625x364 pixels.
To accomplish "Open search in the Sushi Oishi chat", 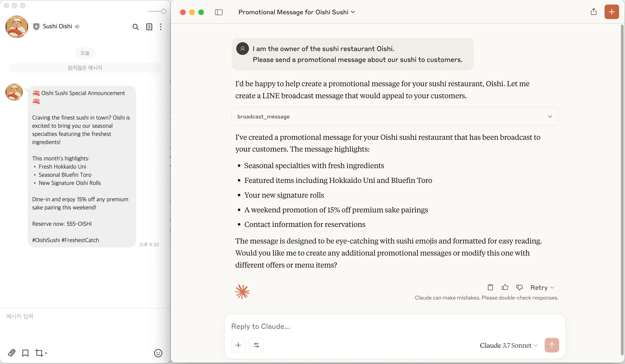I will point(135,27).
